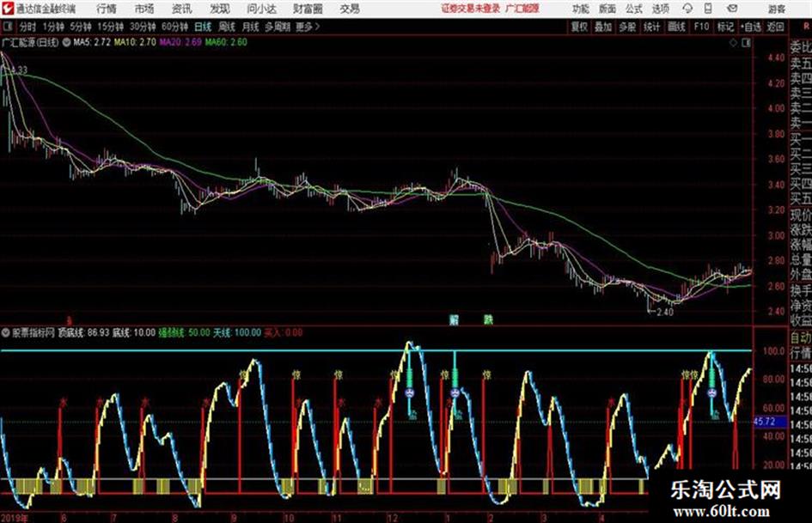Click the 2019年 date axis label
Viewport: 812px width, 523px height.
click(15, 518)
